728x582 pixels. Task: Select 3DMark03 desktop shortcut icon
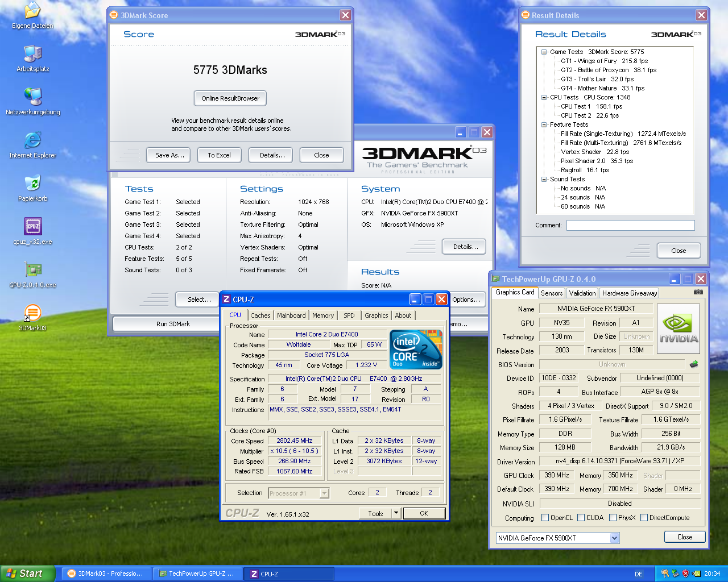coord(33,313)
